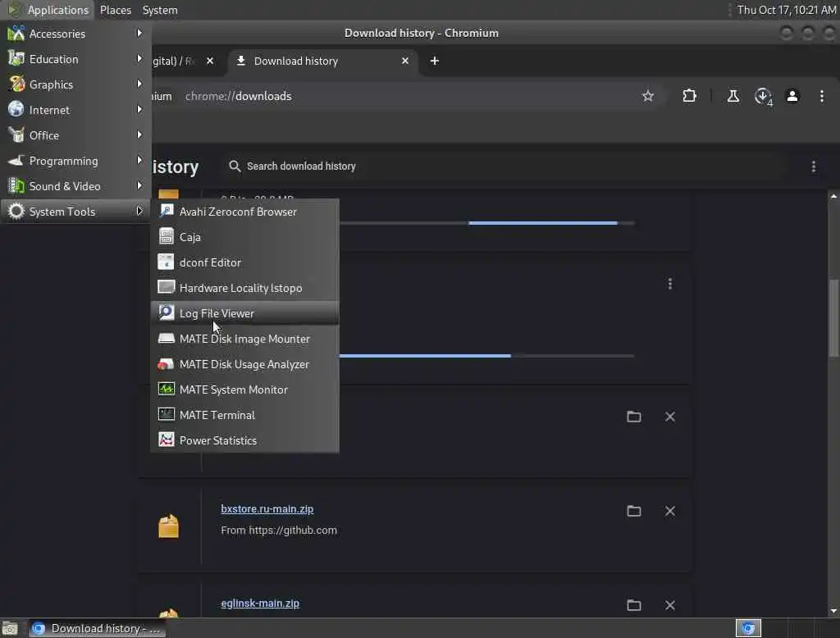Image resolution: width=840 pixels, height=638 pixels.
Task: Open MATE Disk Usage Analyzer
Action: pos(244,364)
